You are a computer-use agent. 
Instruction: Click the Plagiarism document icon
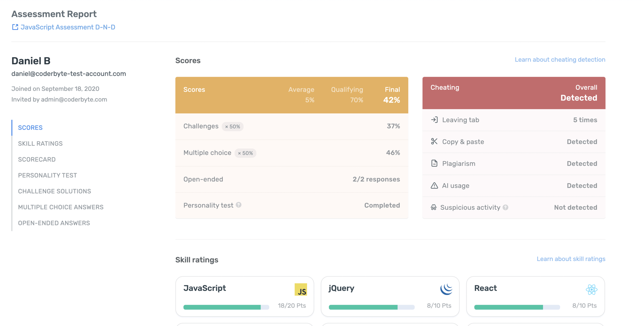click(434, 163)
